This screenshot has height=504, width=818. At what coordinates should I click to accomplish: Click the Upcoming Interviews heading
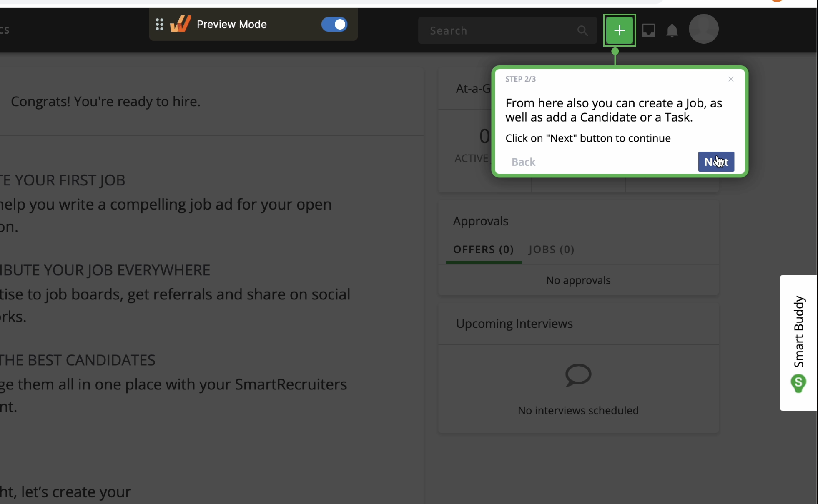point(514,324)
